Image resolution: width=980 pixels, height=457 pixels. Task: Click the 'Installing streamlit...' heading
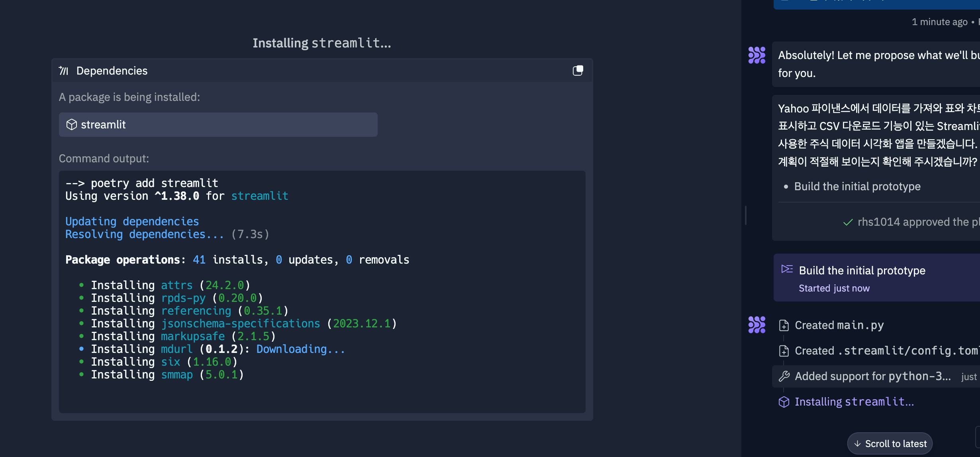(322, 43)
